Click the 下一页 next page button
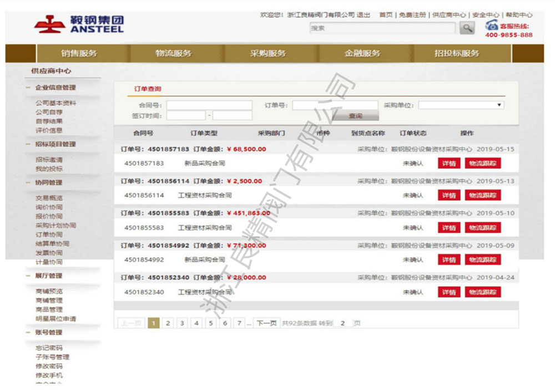Image resolution: width=555 pixels, height=392 pixels. coord(266,323)
